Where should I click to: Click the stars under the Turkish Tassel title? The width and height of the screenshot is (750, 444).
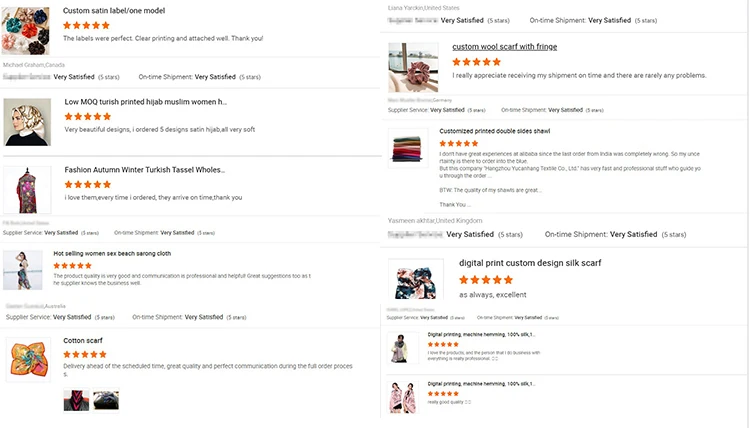[88, 185]
